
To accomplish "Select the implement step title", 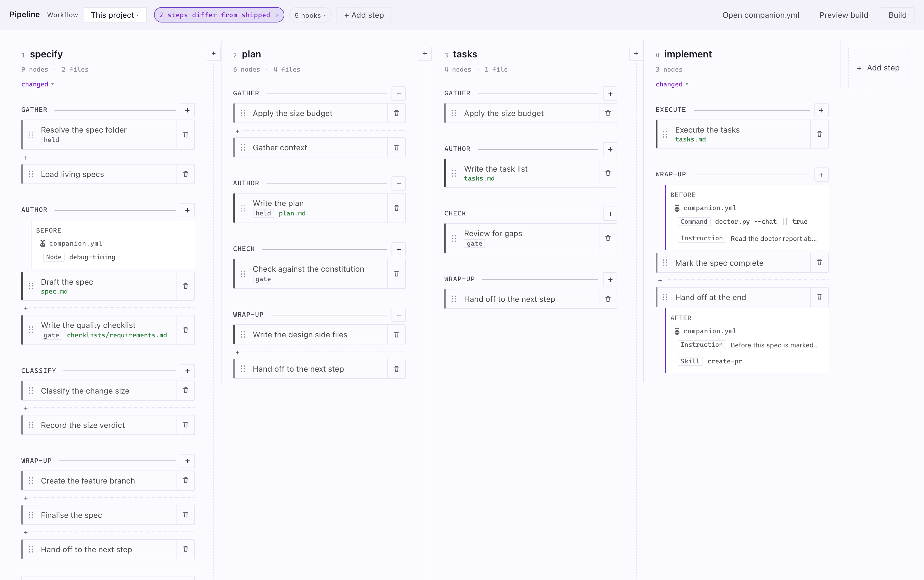I will 688,54.
